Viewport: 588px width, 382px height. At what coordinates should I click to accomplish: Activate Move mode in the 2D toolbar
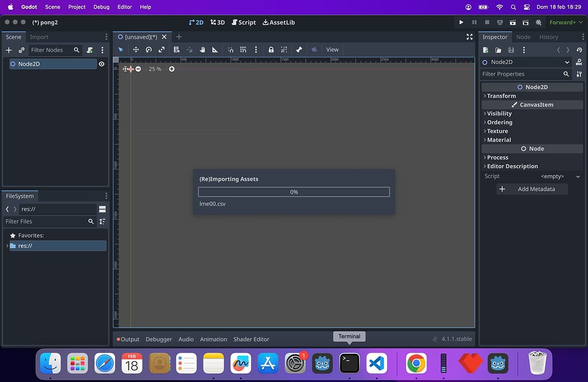click(137, 49)
